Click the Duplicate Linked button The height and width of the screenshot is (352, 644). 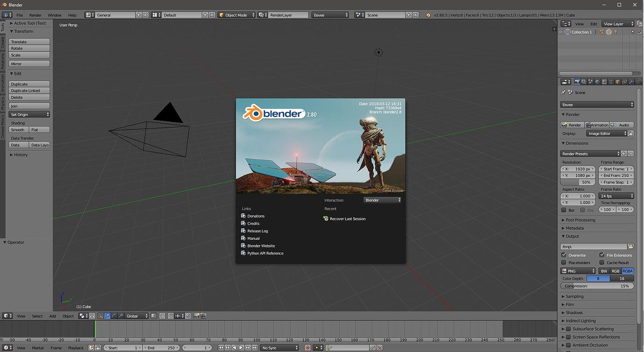[29, 91]
